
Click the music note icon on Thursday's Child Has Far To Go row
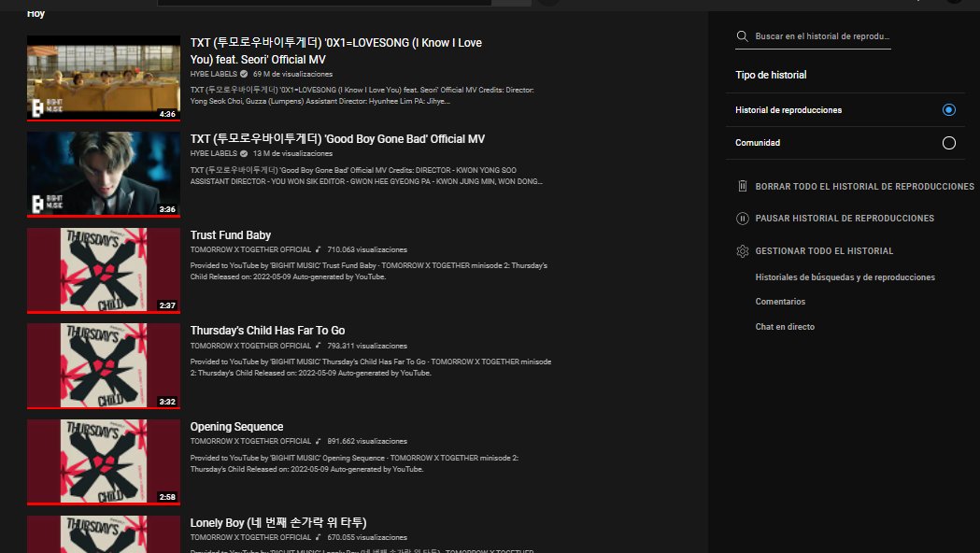click(x=318, y=346)
